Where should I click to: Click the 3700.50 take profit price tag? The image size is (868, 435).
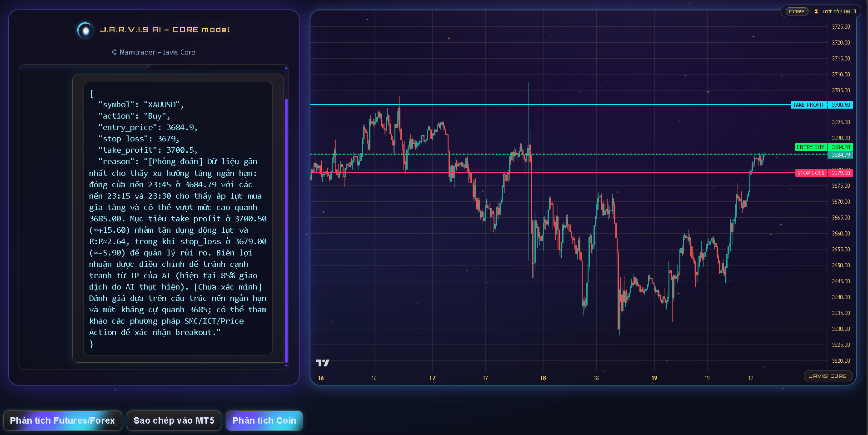pos(840,105)
